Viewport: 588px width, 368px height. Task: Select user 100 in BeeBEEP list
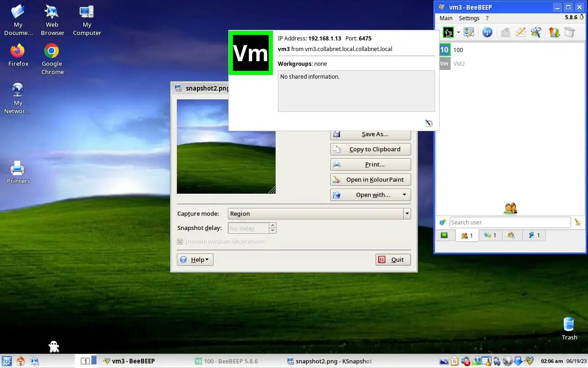pos(511,50)
